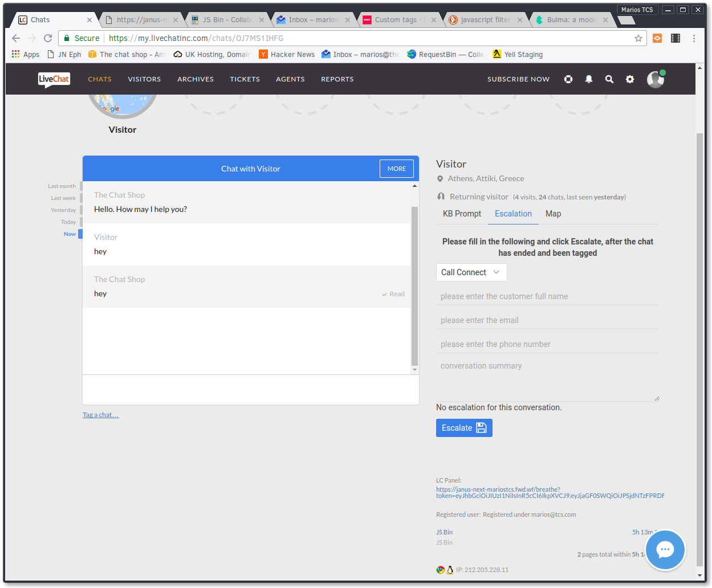The width and height of the screenshot is (712, 588).
Task: Open the help lifebuoy icon
Action: [x=568, y=79]
